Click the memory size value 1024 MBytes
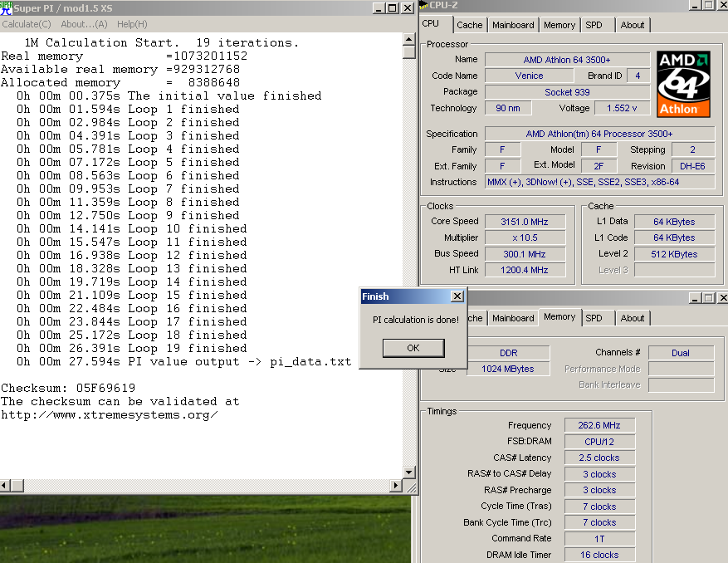 (x=508, y=369)
